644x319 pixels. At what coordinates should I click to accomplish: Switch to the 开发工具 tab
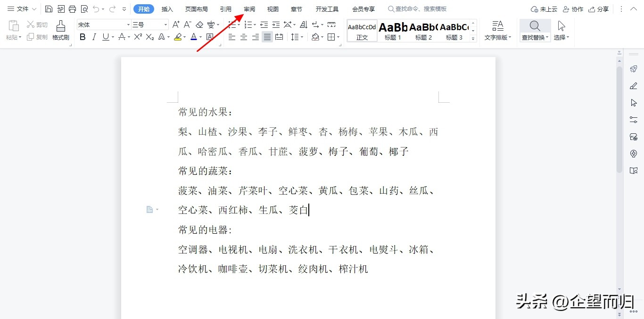pyautogui.click(x=327, y=9)
